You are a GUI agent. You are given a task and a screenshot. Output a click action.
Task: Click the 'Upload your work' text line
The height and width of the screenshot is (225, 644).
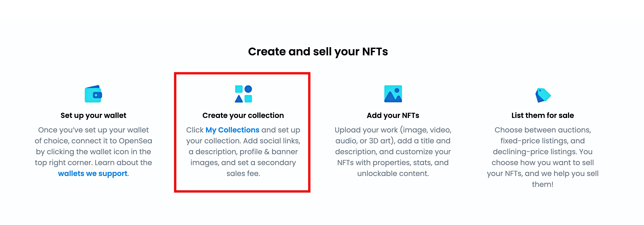393,130
